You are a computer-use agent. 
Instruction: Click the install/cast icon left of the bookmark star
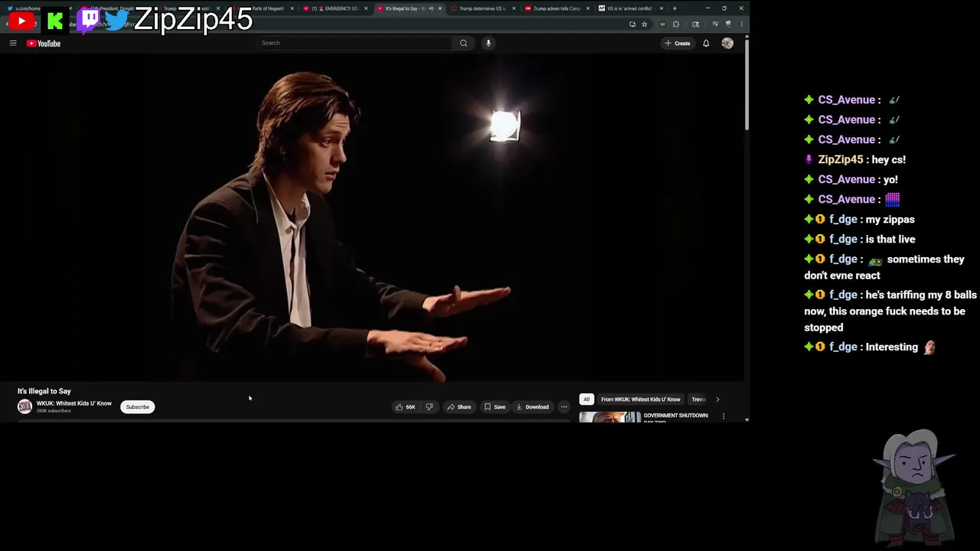tap(632, 24)
